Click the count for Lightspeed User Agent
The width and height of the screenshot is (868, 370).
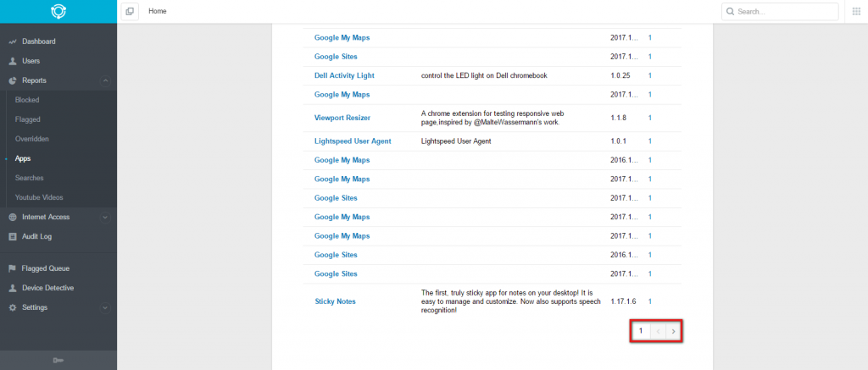[650, 141]
